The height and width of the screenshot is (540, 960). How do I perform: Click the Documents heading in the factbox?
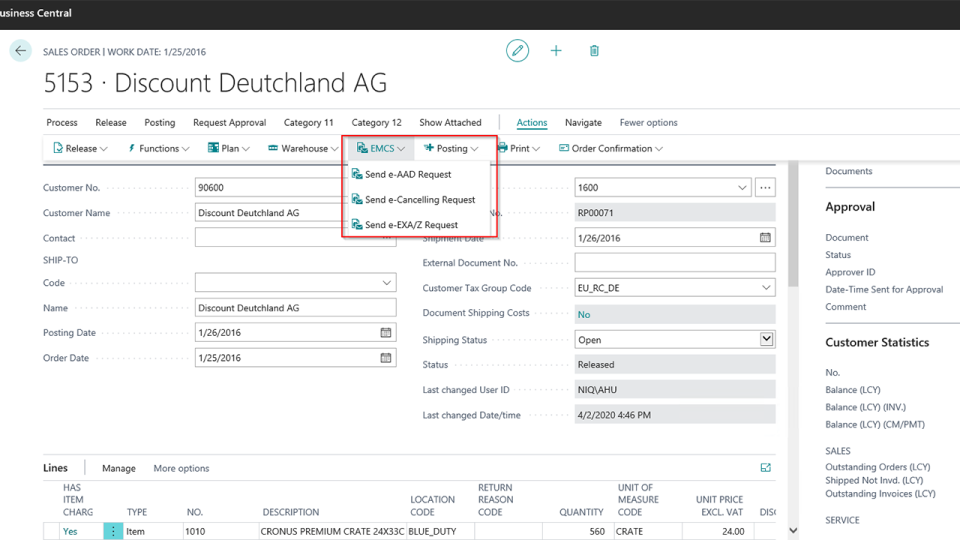point(849,171)
